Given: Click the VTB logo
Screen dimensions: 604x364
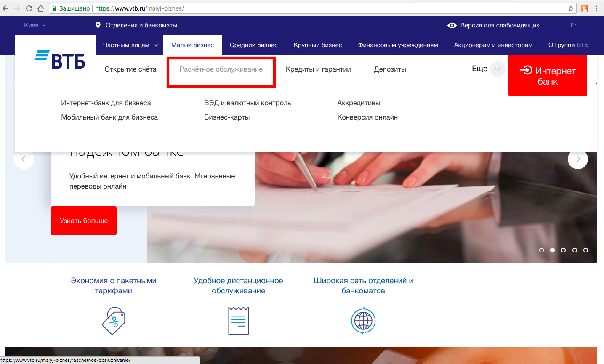Looking at the screenshot, I should coord(60,60).
